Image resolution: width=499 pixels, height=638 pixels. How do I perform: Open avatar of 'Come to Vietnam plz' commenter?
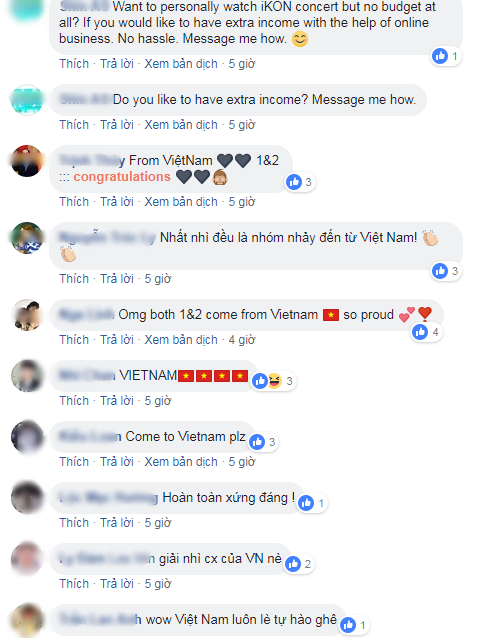pos(27,437)
